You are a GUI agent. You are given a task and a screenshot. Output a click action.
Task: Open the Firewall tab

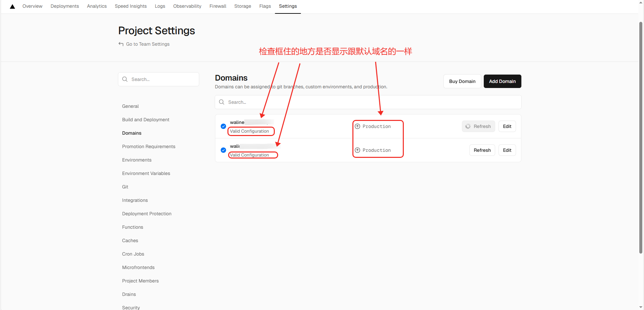click(218, 6)
